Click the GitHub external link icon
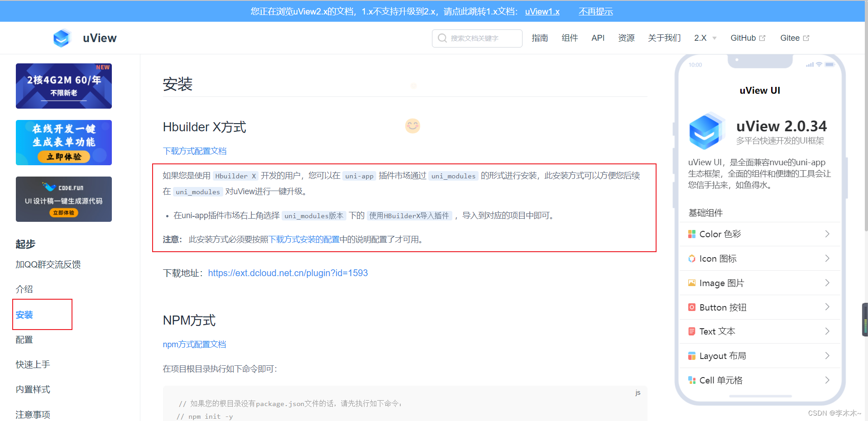Screen dimensions: 868x421 (762, 38)
